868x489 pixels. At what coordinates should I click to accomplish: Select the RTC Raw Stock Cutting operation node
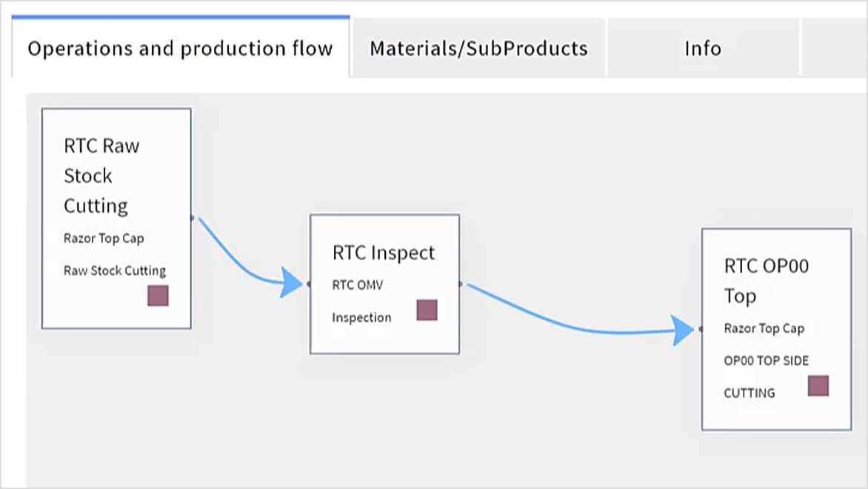(x=116, y=178)
